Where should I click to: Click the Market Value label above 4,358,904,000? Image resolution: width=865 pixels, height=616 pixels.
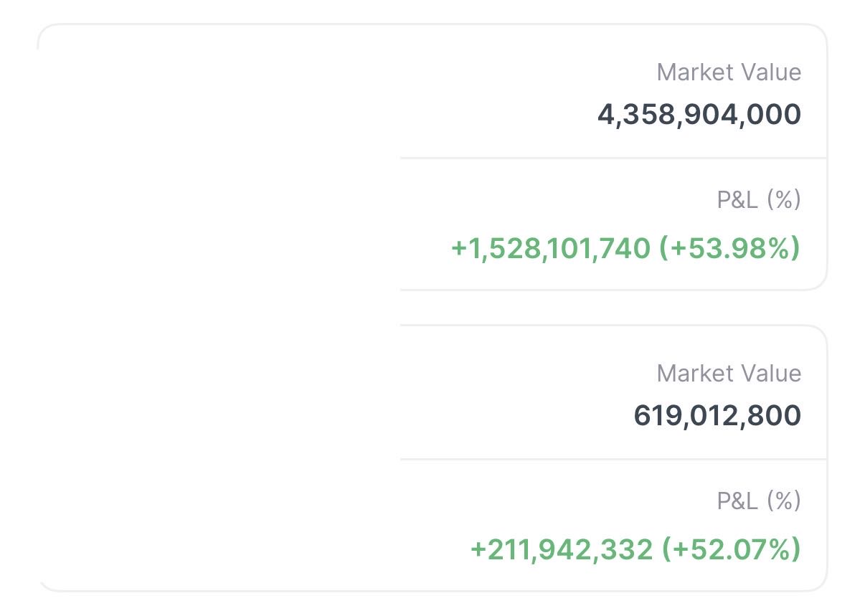[x=729, y=72]
